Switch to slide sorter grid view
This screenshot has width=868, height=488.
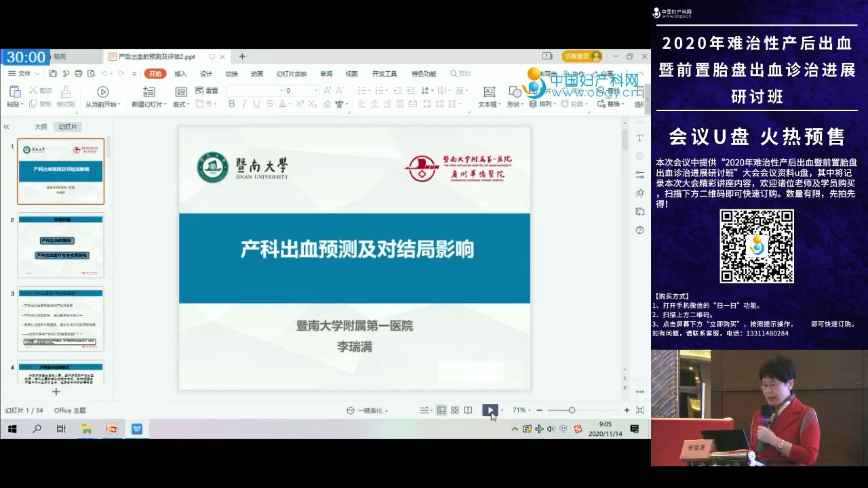point(455,410)
